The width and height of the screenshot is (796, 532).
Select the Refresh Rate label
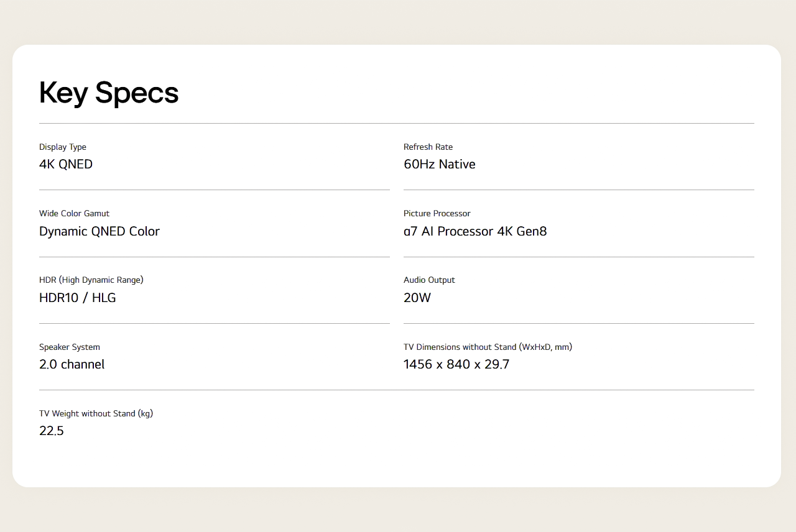coord(428,147)
